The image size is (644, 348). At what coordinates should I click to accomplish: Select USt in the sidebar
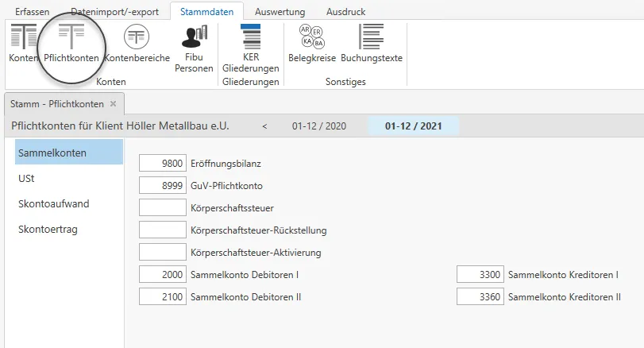[27, 178]
